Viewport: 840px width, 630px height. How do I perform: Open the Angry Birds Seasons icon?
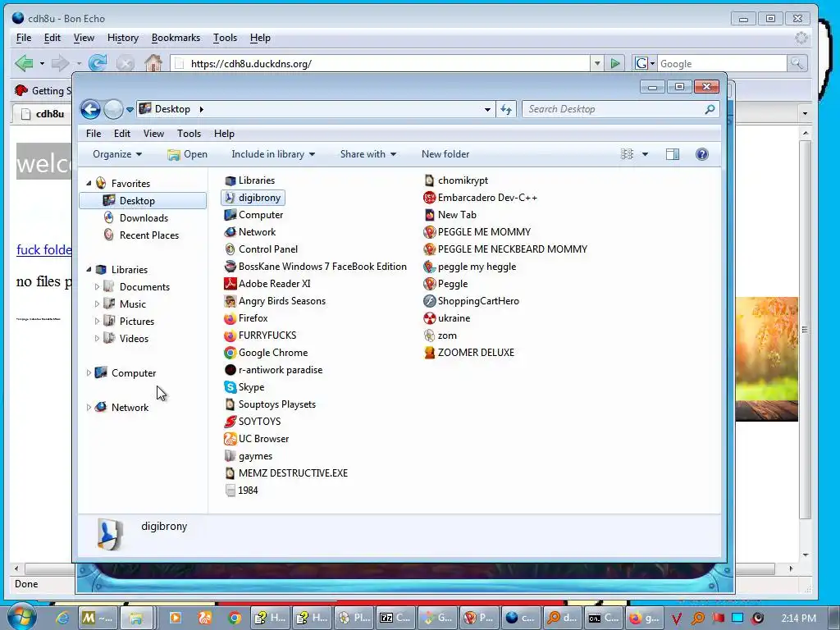[275, 300]
